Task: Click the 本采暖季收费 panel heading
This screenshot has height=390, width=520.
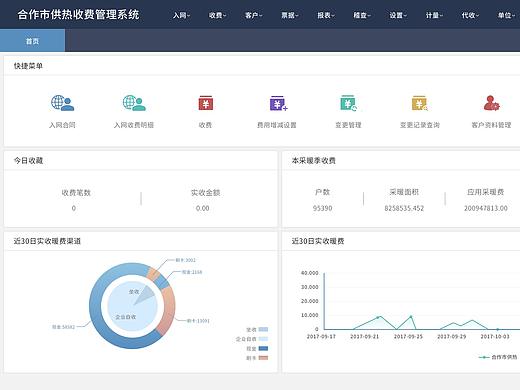Action: 313,160
